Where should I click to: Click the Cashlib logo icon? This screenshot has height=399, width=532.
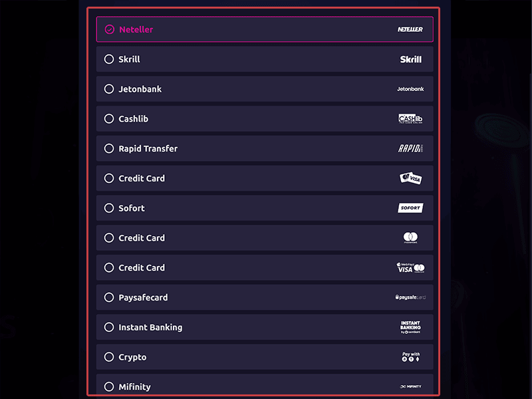point(410,119)
